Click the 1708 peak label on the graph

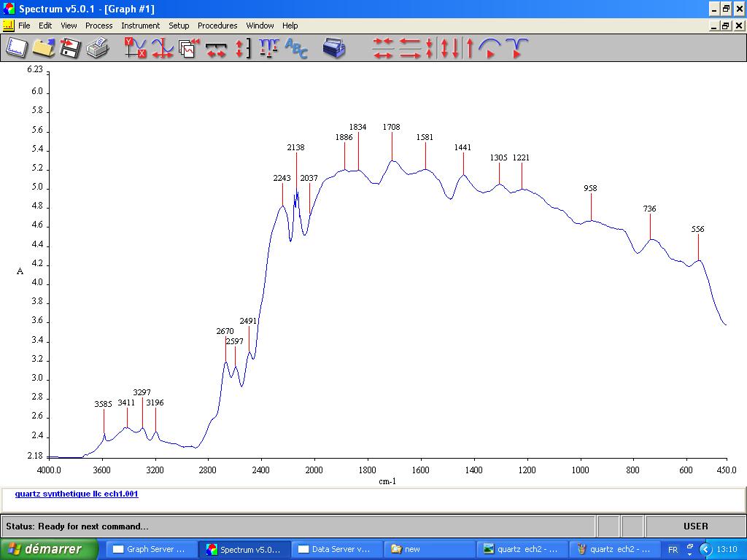[x=391, y=127]
